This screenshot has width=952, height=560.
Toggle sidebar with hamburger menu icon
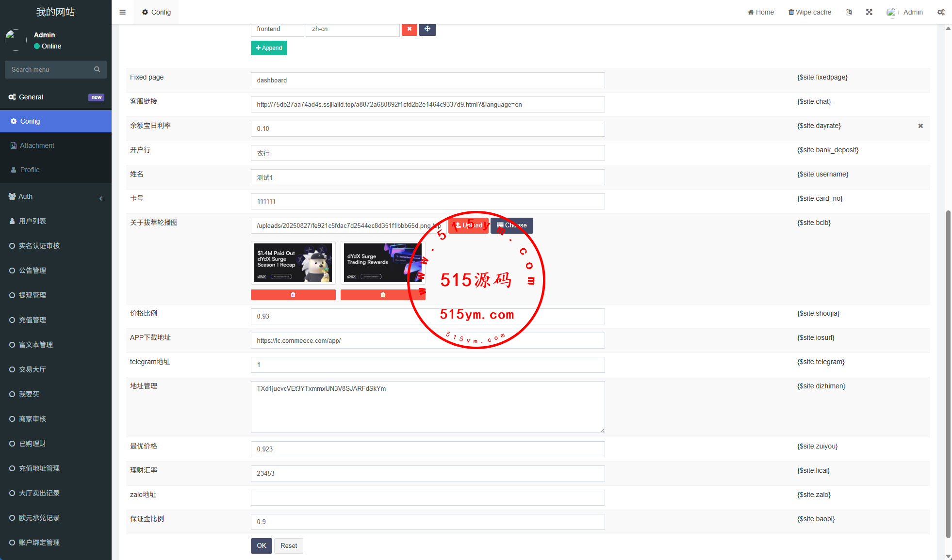(122, 12)
